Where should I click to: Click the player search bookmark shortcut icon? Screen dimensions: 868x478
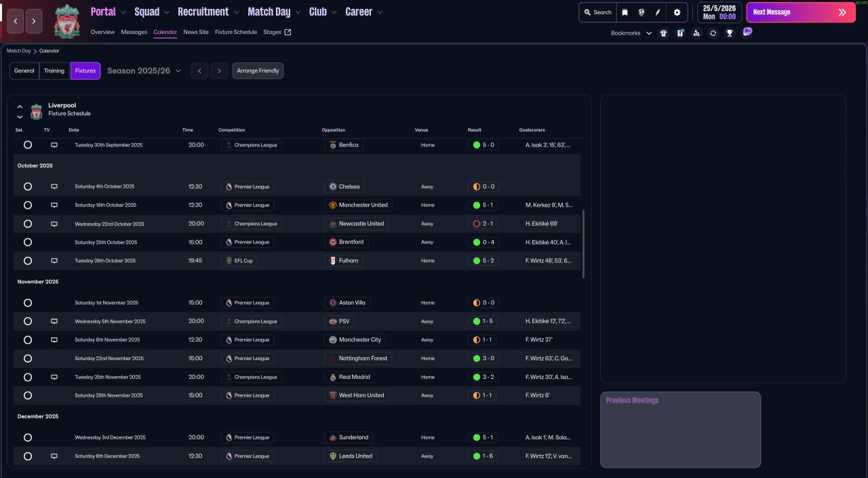696,33
